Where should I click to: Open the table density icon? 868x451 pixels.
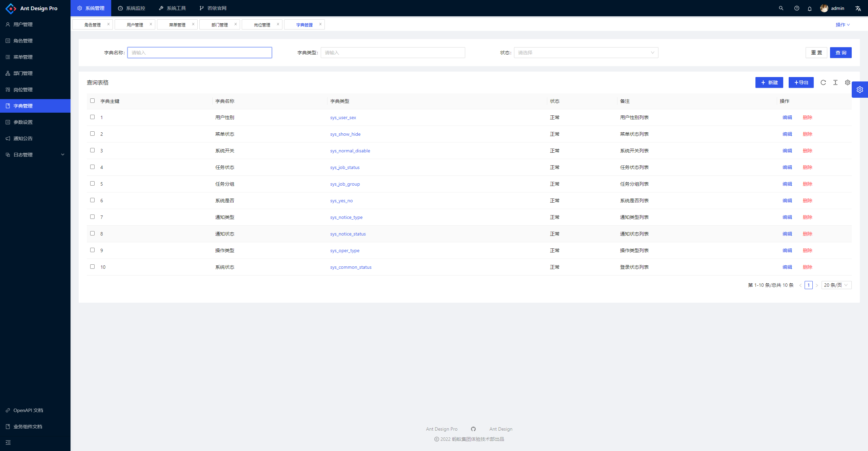835,82
